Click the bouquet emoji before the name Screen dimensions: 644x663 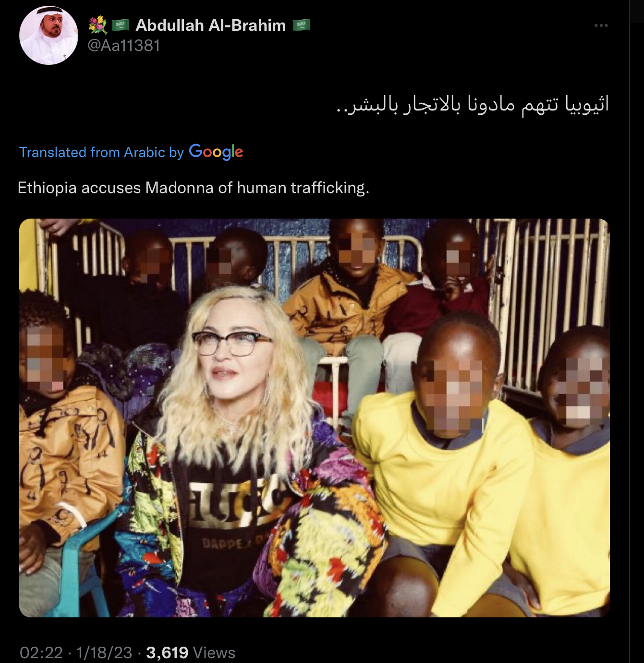98,25
